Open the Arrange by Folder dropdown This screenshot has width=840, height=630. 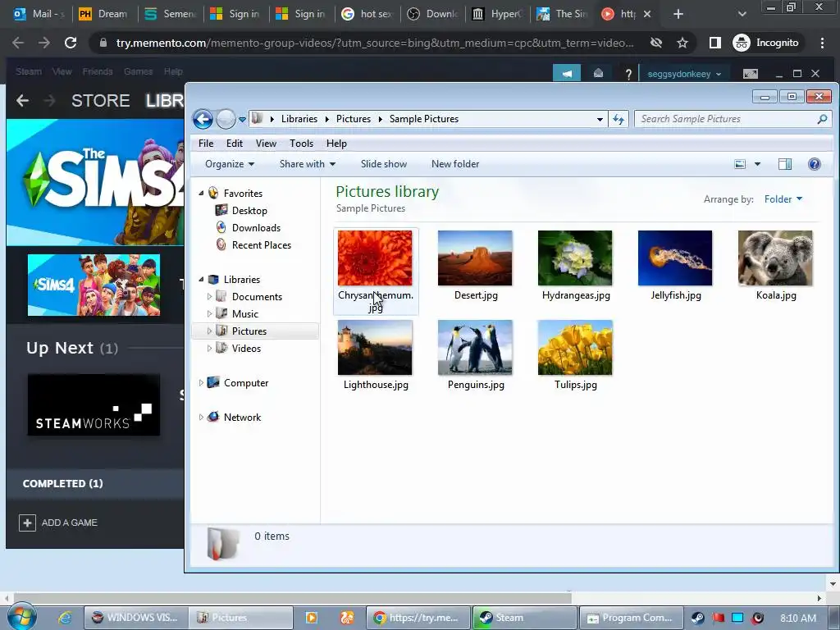(x=783, y=199)
